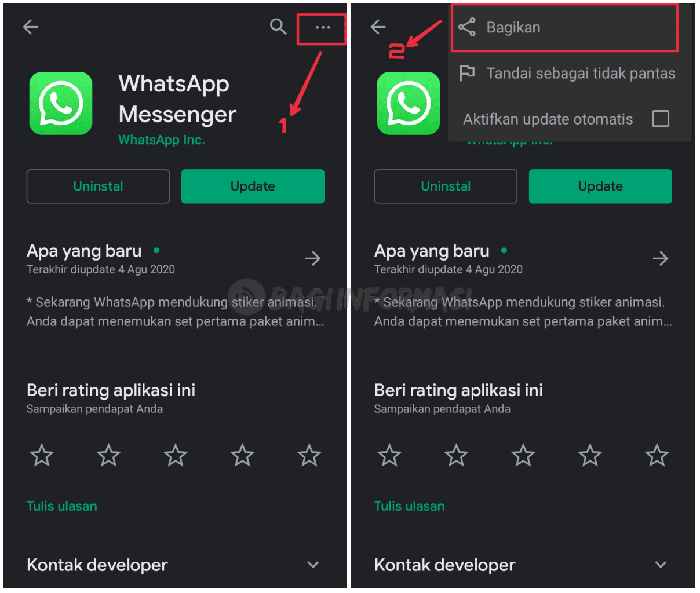Give one star rating in right screen

(x=389, y=455)
